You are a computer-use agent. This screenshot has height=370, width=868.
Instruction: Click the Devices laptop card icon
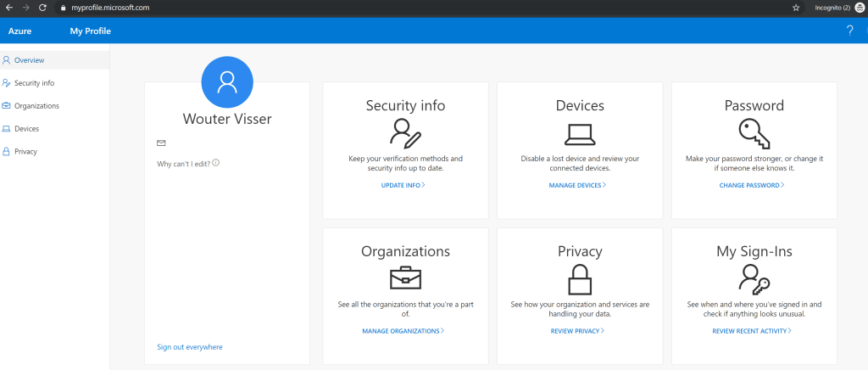coord(580,134)
